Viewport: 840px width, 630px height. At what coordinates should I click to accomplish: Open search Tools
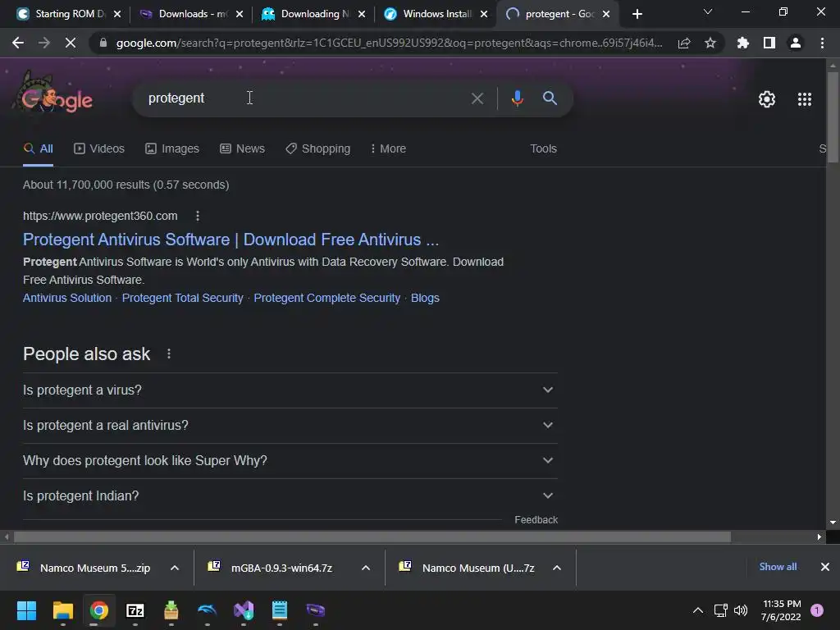pyautogui.click(x=543, y=148)
